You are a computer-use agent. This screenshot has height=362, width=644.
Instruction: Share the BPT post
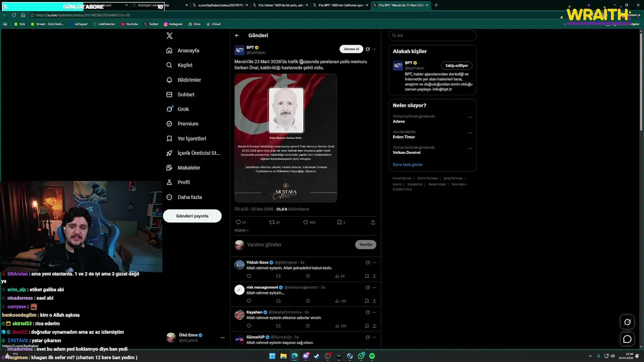click(x=373, y=222)
